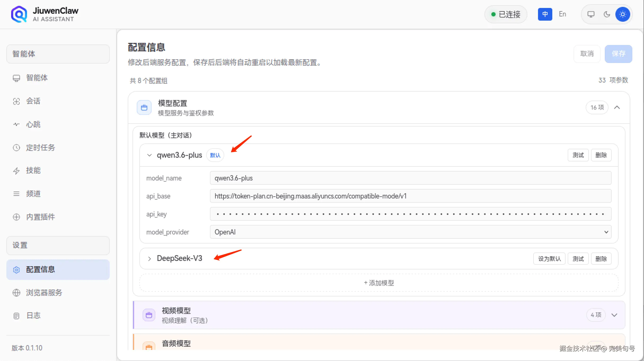
Task: Click the 智能体 sidebar monitor icon
Action: pyautogui.click(x=16, y=78)
